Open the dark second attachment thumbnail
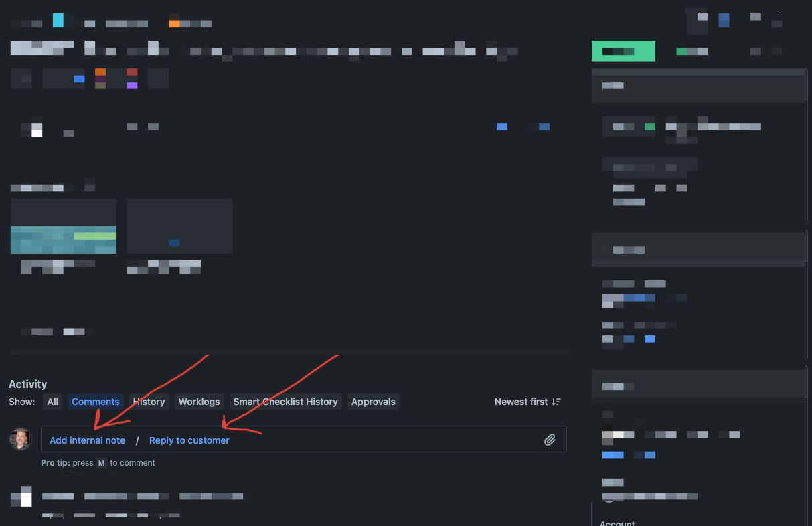The width and height of the screenshot is (812, 526). (x=179, y=226)
